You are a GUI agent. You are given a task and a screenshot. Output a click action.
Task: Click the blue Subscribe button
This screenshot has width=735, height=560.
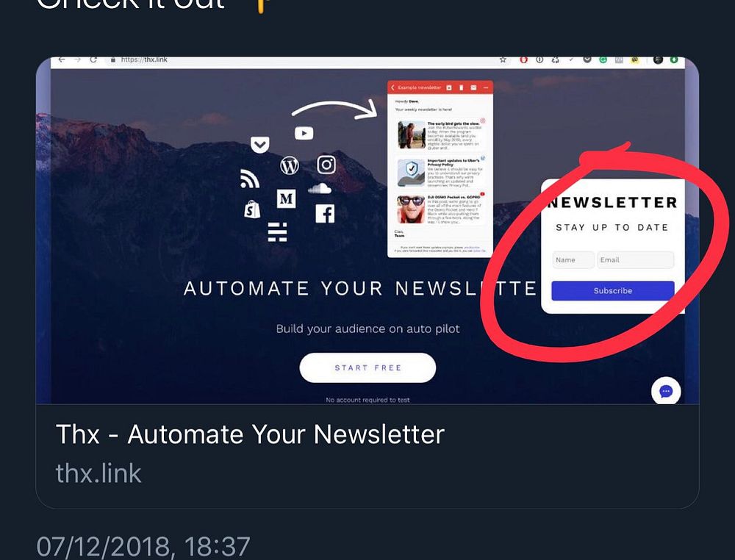[x=613, y=290]
